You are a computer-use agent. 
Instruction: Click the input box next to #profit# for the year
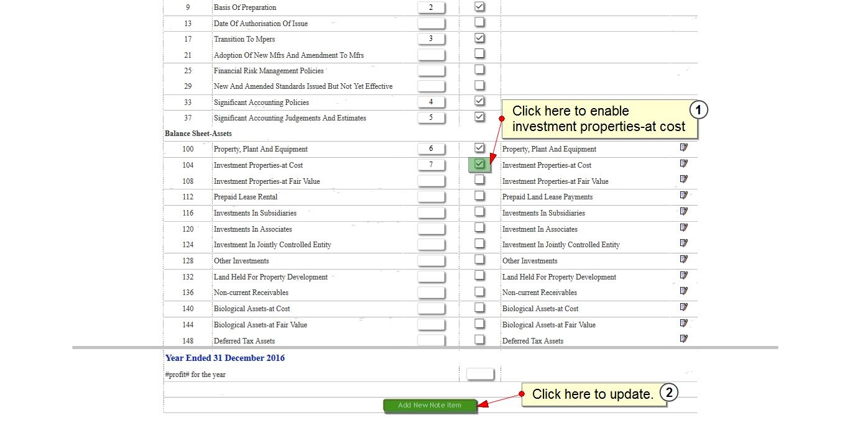tap(480, 374)
